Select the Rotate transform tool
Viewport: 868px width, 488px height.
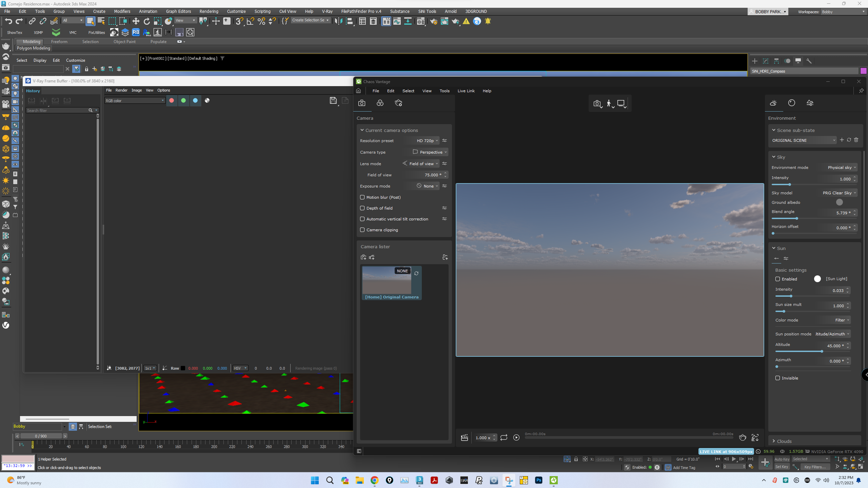146,21
